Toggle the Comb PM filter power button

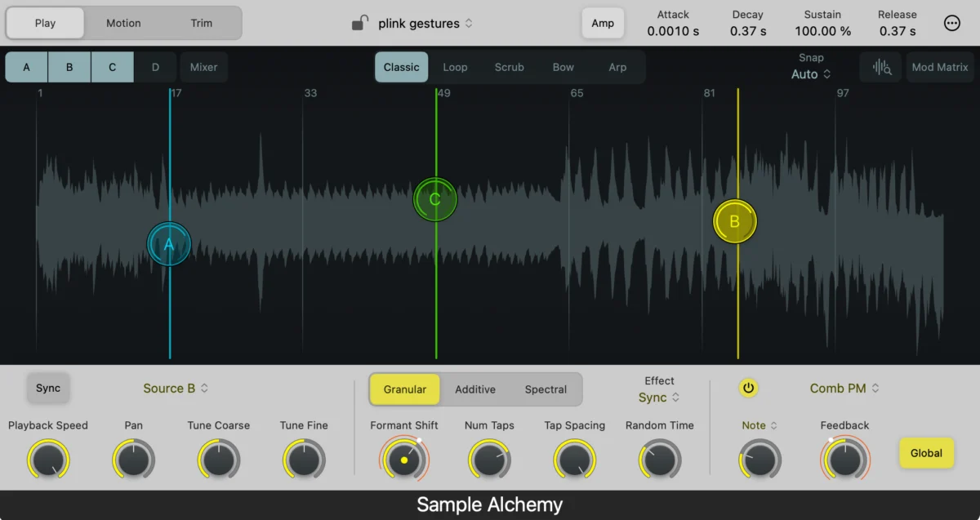(749, 389)
